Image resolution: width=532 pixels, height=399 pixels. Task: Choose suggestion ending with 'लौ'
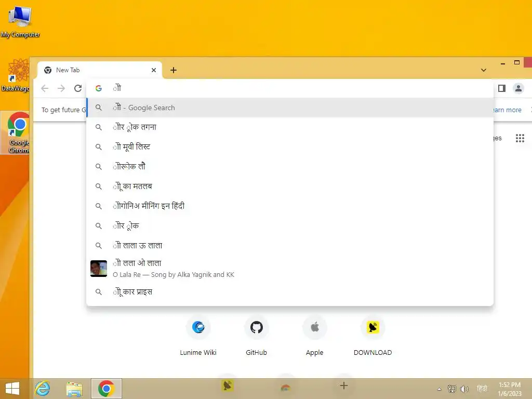[x=290, y=167]
